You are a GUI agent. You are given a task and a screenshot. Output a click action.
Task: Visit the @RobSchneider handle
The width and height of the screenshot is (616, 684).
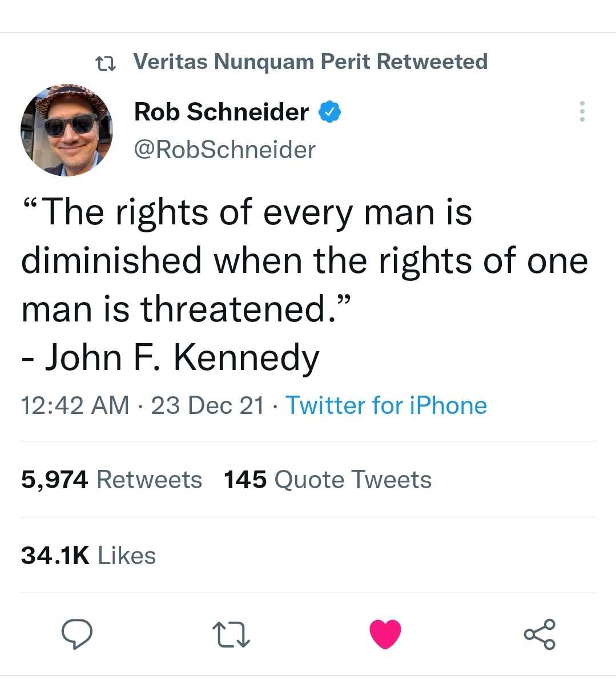coord(225,150)
